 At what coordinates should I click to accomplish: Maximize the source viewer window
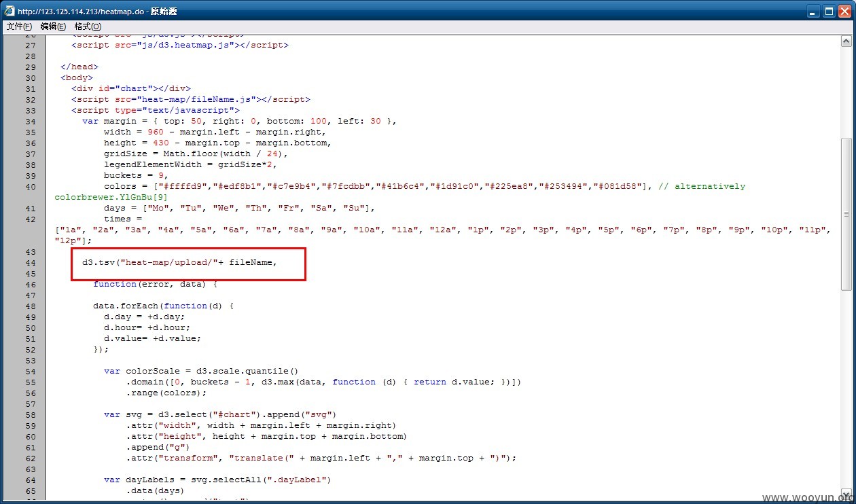(x=829, y=12)
